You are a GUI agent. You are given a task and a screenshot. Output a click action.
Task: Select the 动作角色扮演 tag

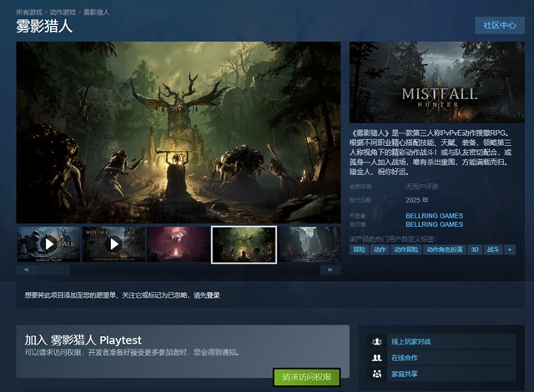(445, 249)
